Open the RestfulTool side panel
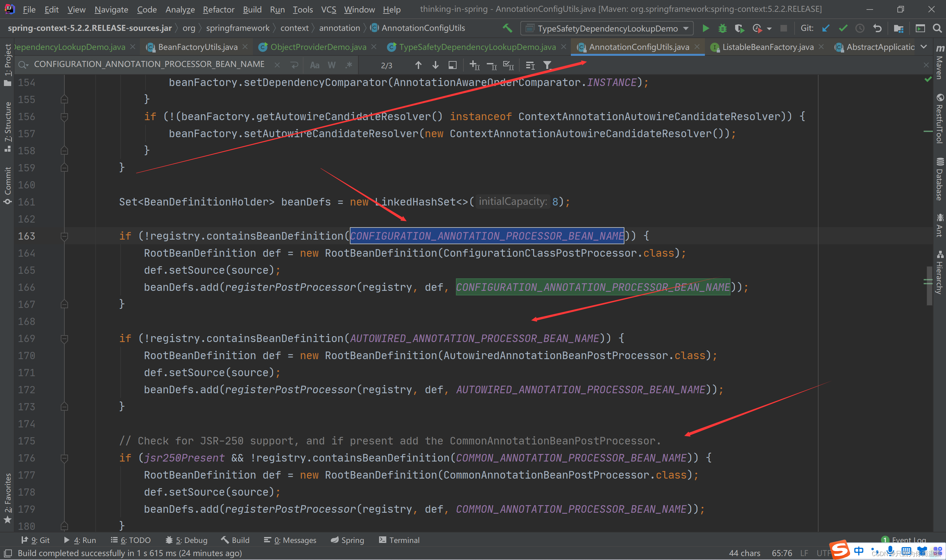 (x=939, y=118)
